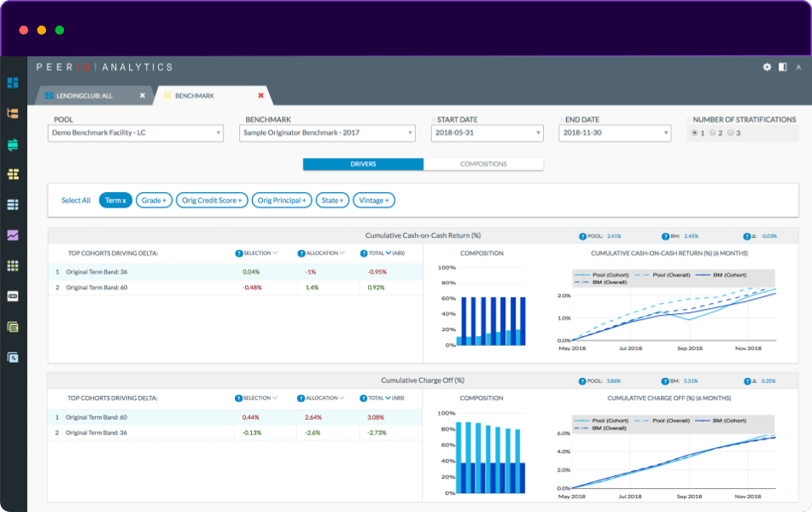Click the teal swap arrows sidebar icon
The height and width of the screenshot is (512, 812).
tap(13, 144)
